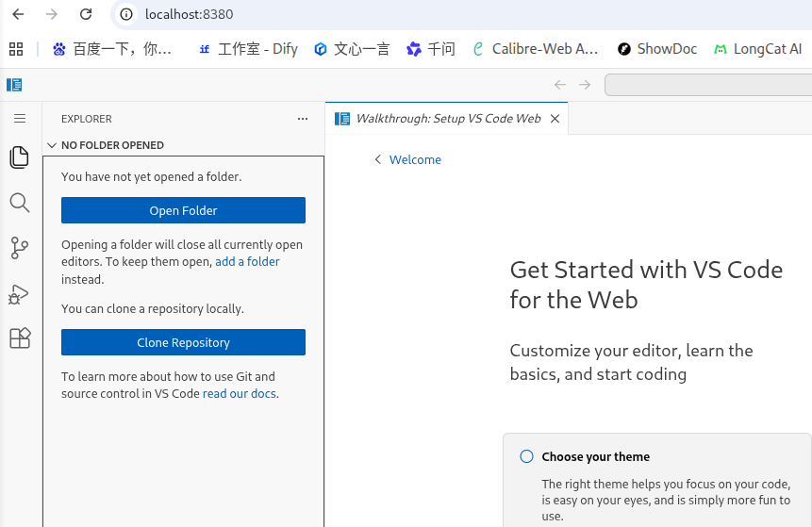
Task: Mark Choose your theme step circle
Action: 526,456
